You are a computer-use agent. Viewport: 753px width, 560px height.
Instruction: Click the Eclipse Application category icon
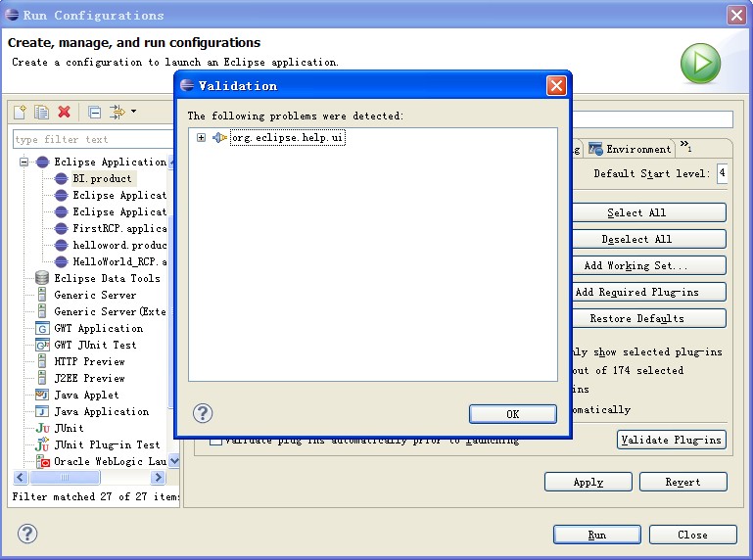point(43,162)
